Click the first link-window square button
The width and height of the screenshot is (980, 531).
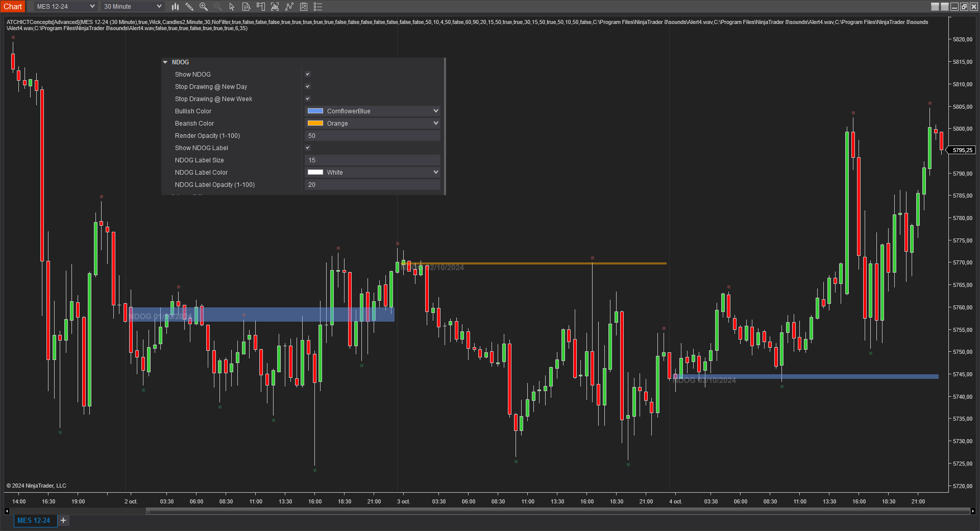click(x=935, y=7)
